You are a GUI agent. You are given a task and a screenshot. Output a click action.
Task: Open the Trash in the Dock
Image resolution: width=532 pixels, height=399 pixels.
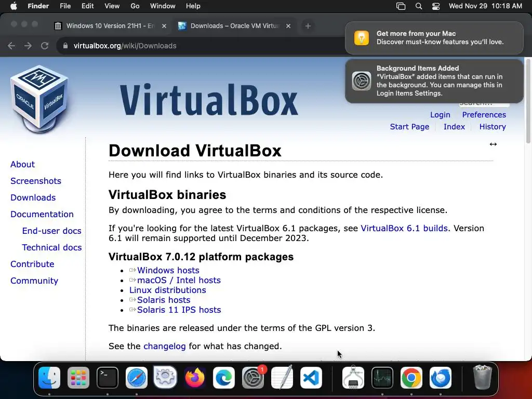pos(483,377)
